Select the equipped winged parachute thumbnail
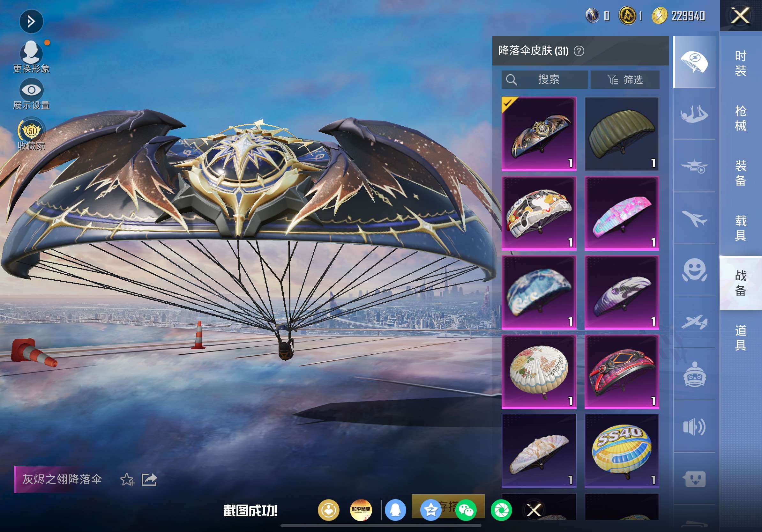Screen dimensions: 762x532 tap(539, 134)
